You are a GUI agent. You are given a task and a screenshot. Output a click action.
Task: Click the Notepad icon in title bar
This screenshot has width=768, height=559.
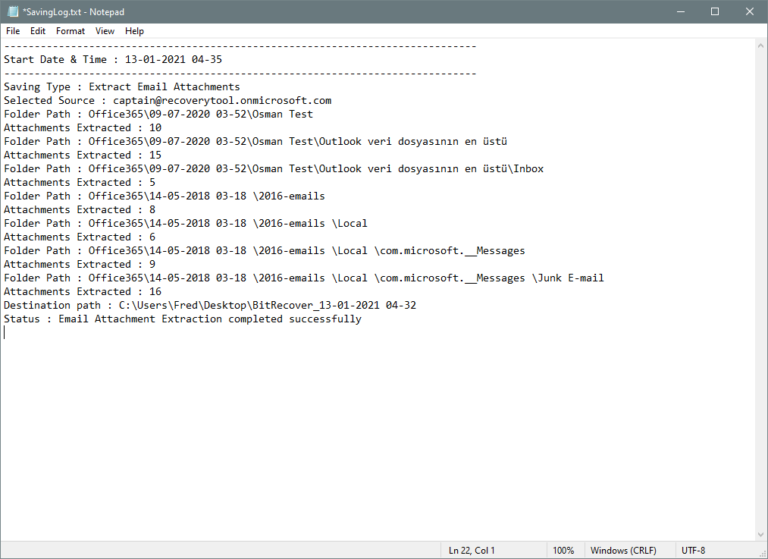point(12,11)
